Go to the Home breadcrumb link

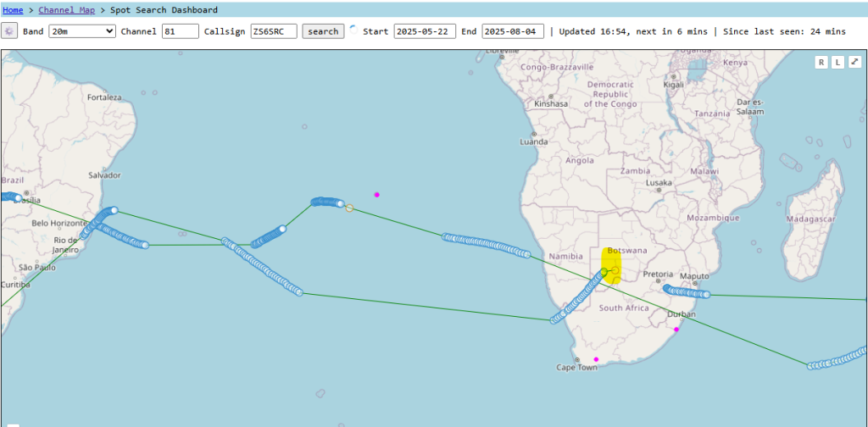(x=13, y=10)
